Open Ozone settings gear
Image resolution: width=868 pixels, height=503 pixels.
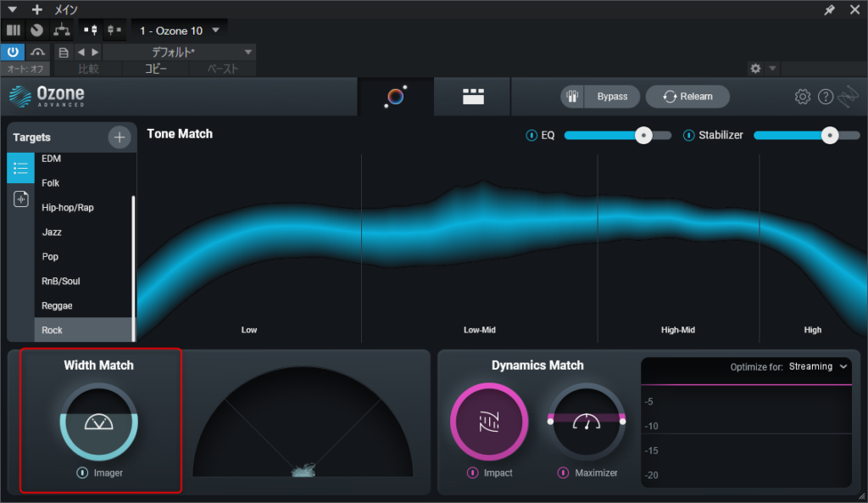(802, 97)
